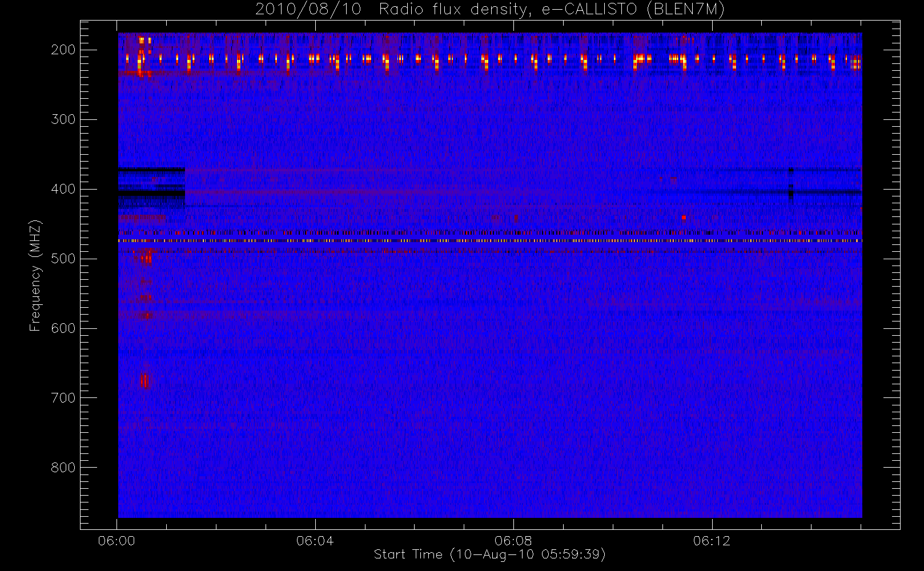Viewport: 924px width, 571px height.
Task: Click the 06:04 time tick label
Action: pyautogui.click(x=315, y=541)
